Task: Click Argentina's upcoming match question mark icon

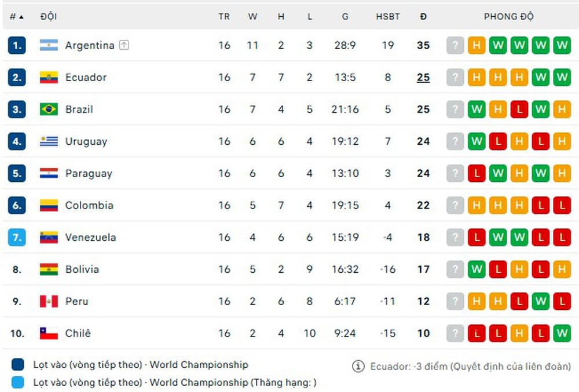Action: (x=455, y=45)
